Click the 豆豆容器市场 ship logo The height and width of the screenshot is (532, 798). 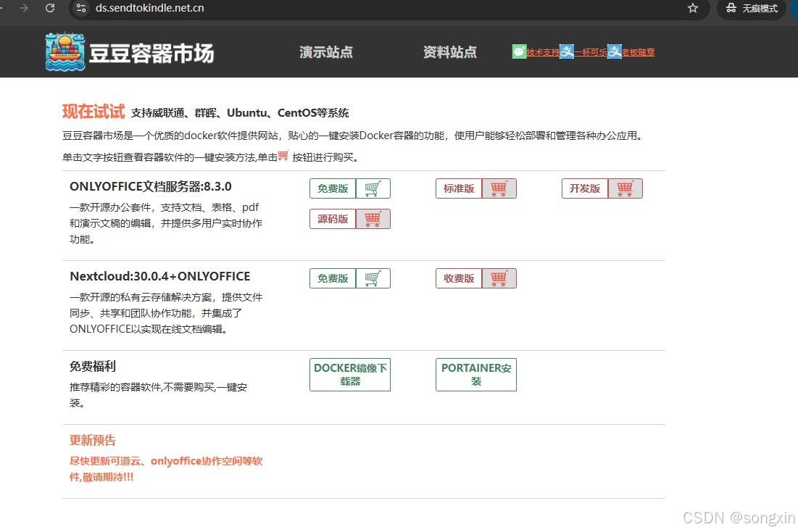[x=65, y=51]
